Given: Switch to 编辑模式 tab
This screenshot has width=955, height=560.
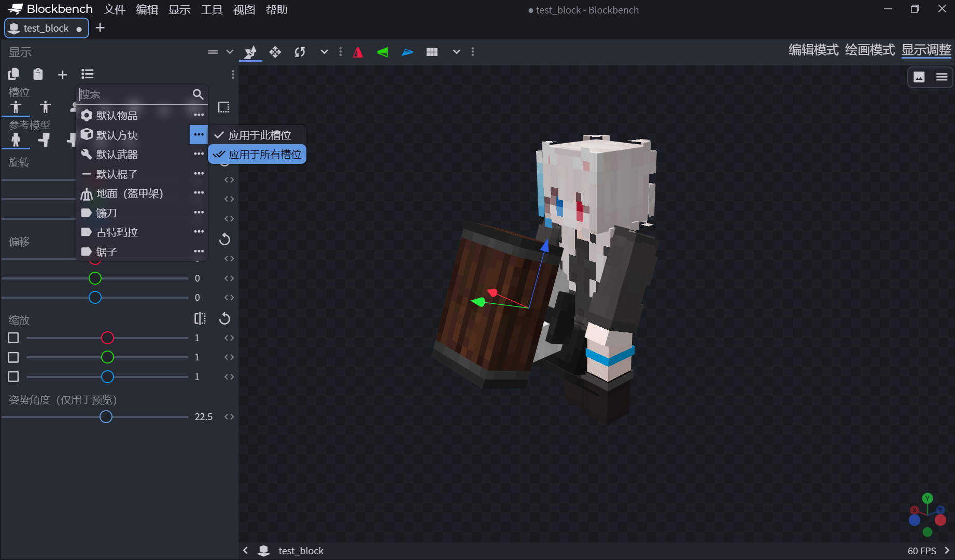Looking at the screenshot, I should (x=813, y=50).
